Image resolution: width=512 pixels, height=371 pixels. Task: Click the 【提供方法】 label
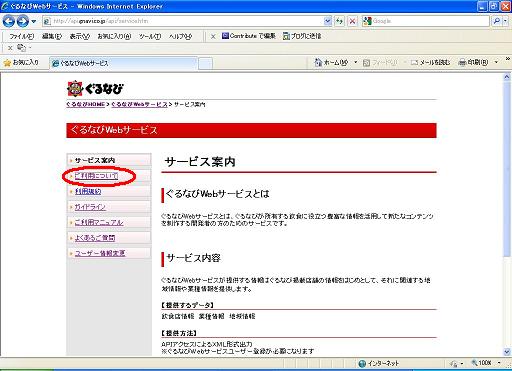[x=179, y=333]
